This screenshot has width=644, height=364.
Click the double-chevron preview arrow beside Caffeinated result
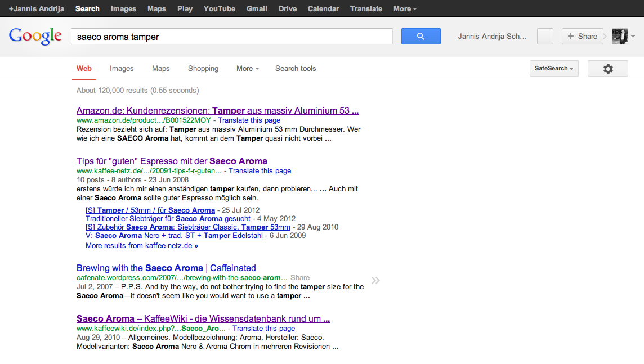pos(375,281)
